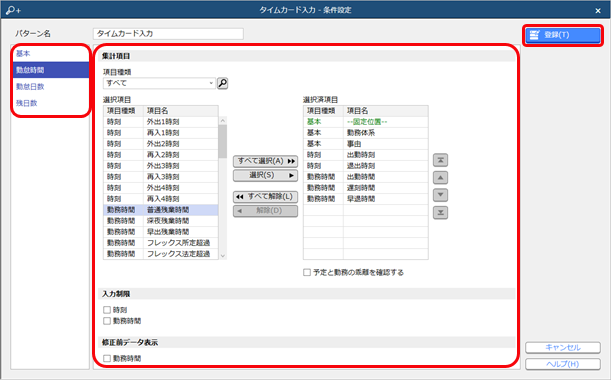Click すべて解除(L) button
This screenshot has width=611, height=380.
265,196
